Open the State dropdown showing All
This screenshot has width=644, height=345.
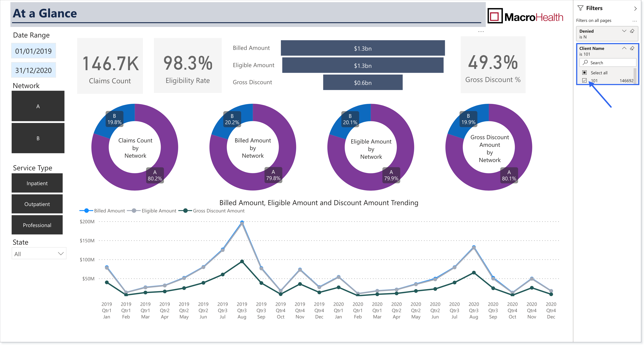click(39, 253)
